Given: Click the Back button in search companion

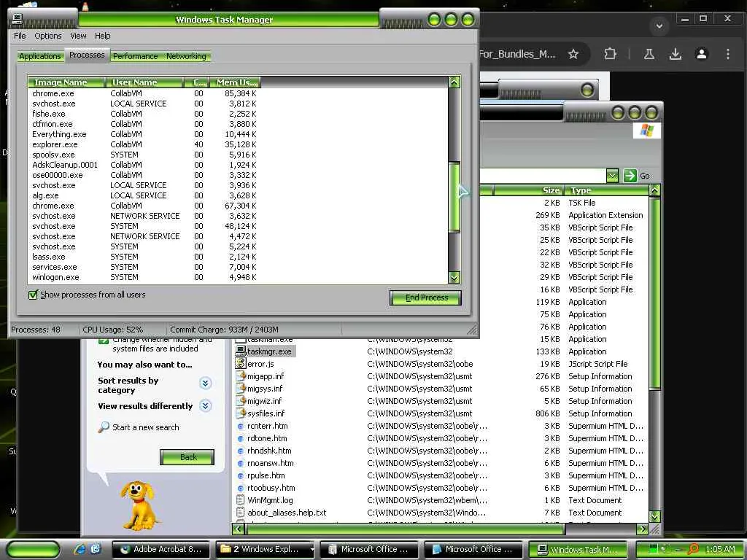Looking at the screenshot, I should click(x=187, y=457).
